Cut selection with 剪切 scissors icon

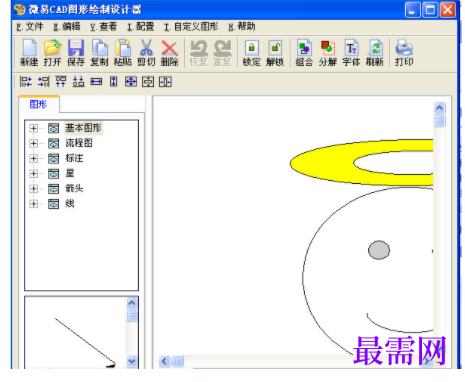[x=146, y=53]
